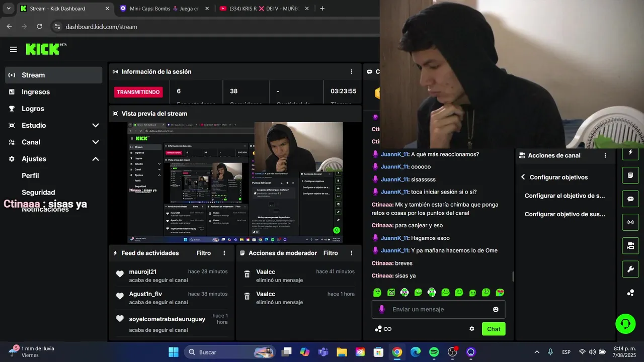The width and height of the screenshot is (644, 362).
Task: Click the Kick beta logo
Action: 46,49
